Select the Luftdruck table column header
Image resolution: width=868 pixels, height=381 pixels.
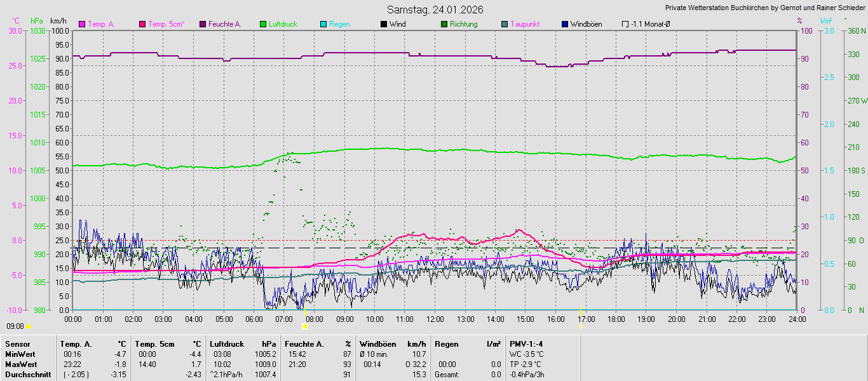coord(227,344)
